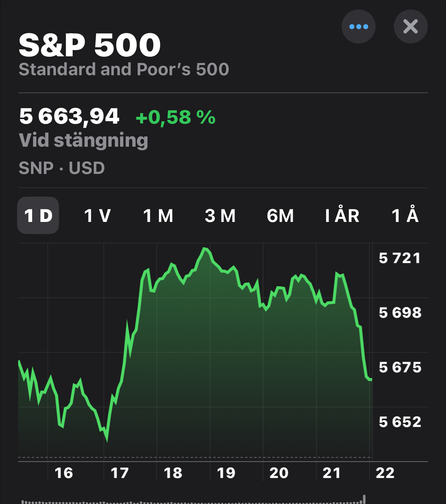
Task: Tap the 5 652 price axis label
Action: pos(400,422)
